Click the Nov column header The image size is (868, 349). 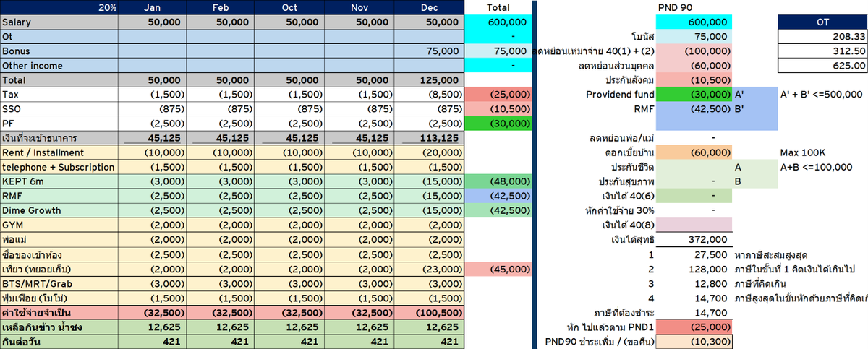360,7
